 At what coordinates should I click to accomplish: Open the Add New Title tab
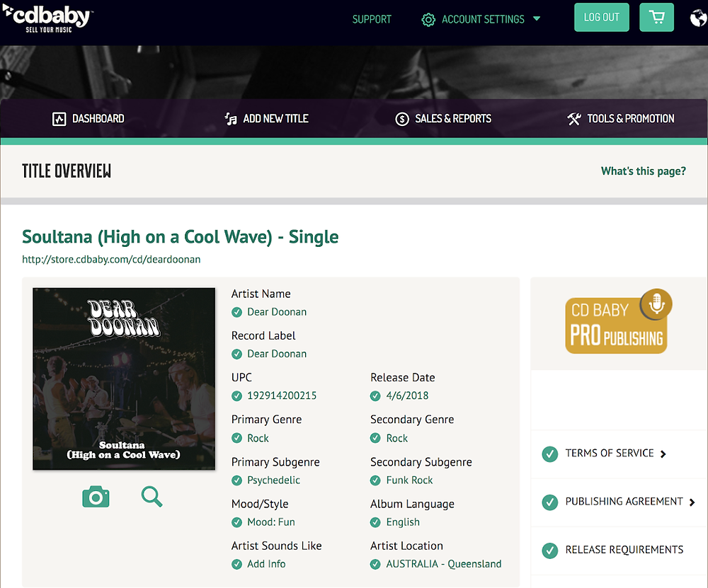[266, 119]
